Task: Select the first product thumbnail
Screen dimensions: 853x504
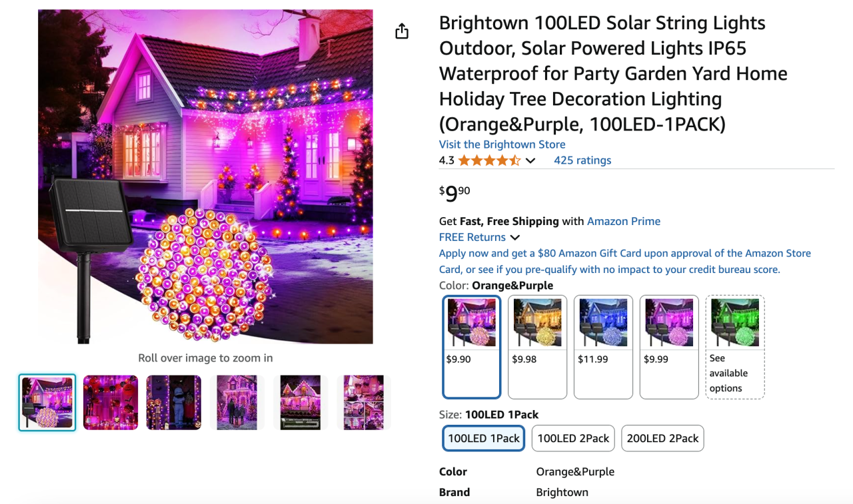Action: pyautogui.click(x=47, y=402)
